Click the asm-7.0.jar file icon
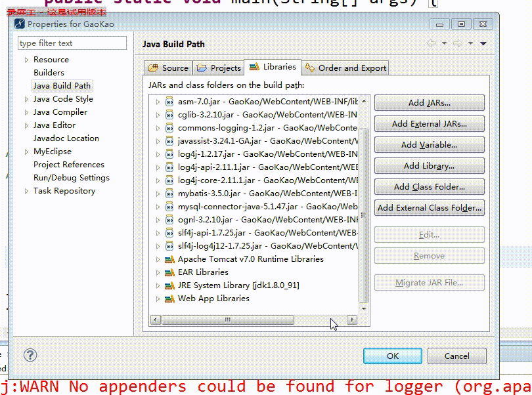532x395 pixels. (x=169, y=102)
